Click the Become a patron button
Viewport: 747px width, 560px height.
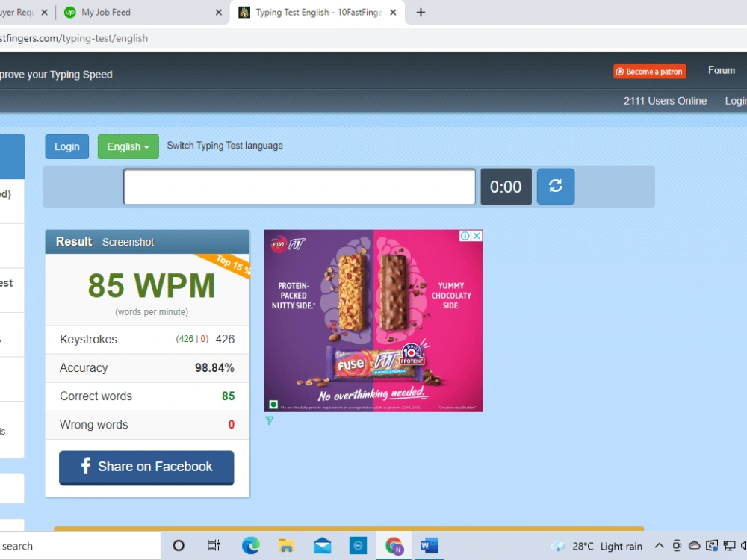(650, 72)
